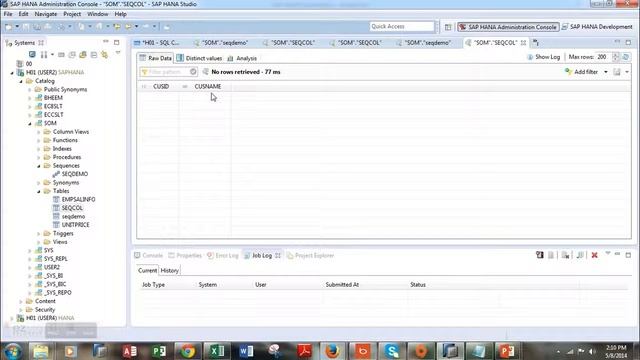Viewport: 640px width, 360px height.
Task: Open the Window menu
Action: click(x=98, y=14)
